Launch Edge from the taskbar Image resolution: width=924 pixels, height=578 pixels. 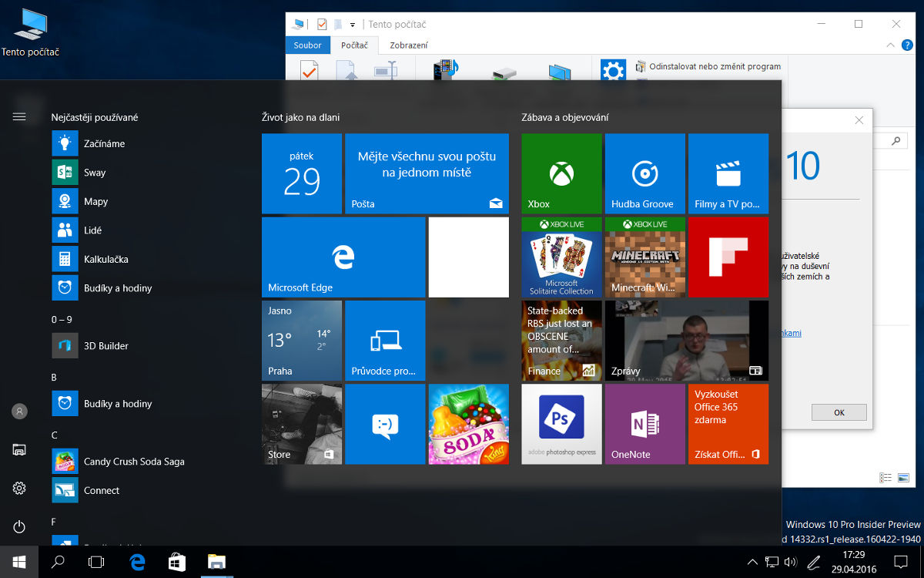point(138,562)
